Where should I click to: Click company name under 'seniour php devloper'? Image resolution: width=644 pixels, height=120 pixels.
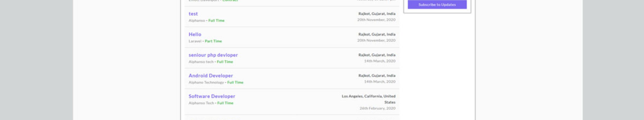[x=201, y=62]
